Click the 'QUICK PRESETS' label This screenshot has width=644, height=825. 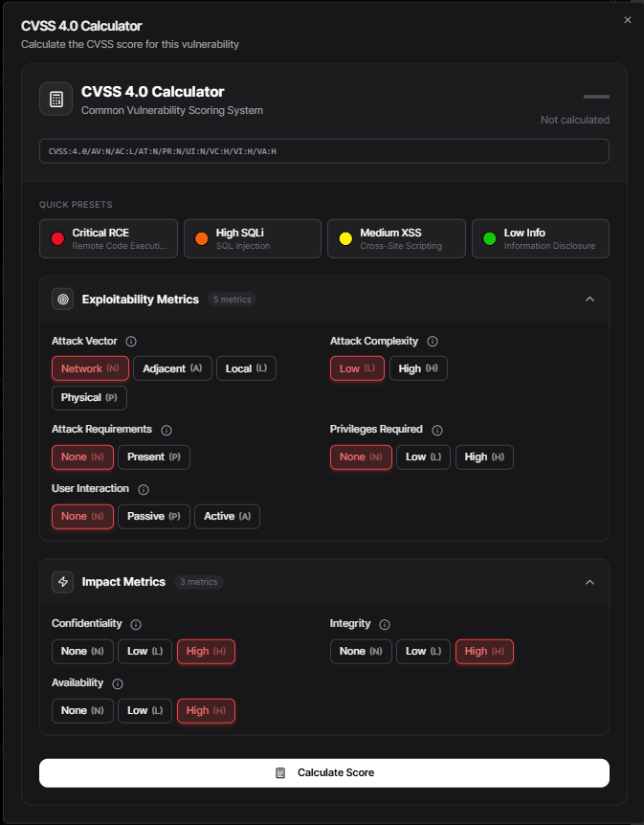(x=76, y=205)
